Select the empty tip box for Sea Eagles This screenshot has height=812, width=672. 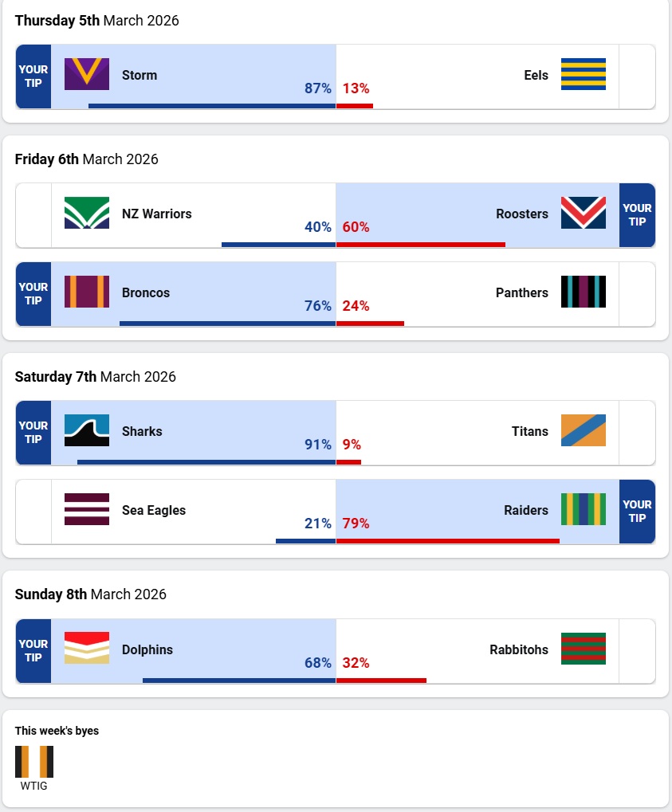pos(33,512)
